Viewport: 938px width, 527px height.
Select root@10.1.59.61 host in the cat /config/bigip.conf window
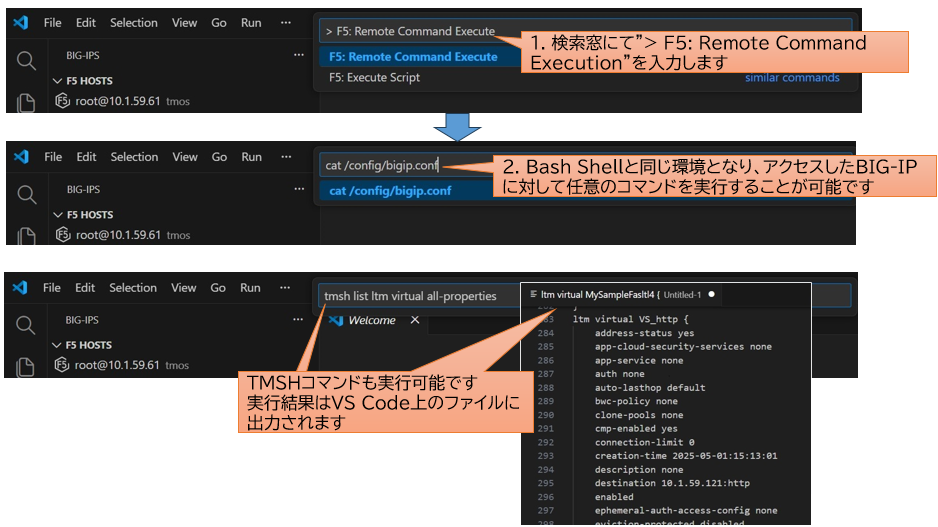point(118,235)
